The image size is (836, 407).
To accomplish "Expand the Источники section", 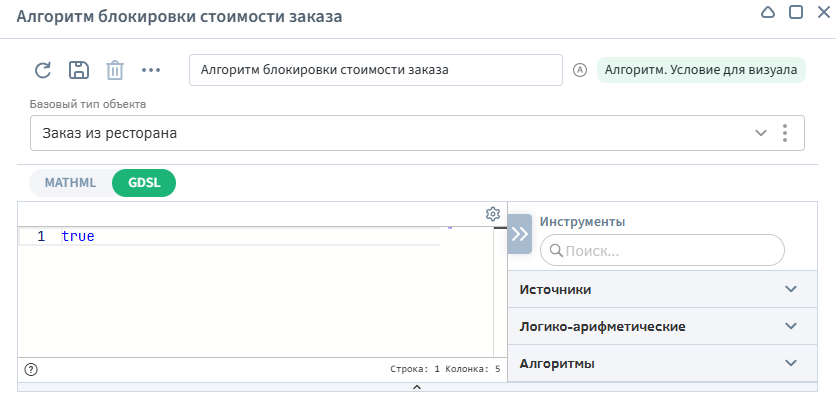I will 659,290.
